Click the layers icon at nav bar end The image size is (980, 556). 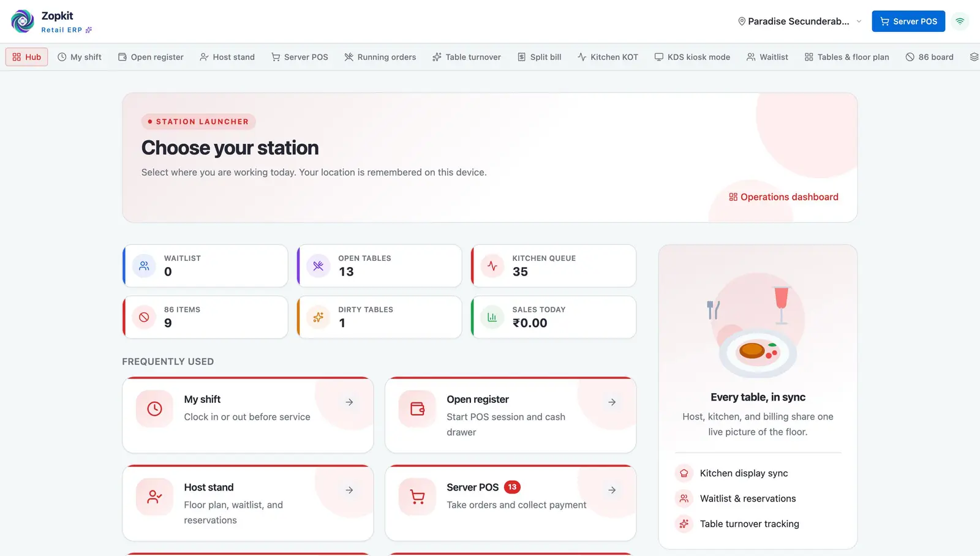(974, 57)
